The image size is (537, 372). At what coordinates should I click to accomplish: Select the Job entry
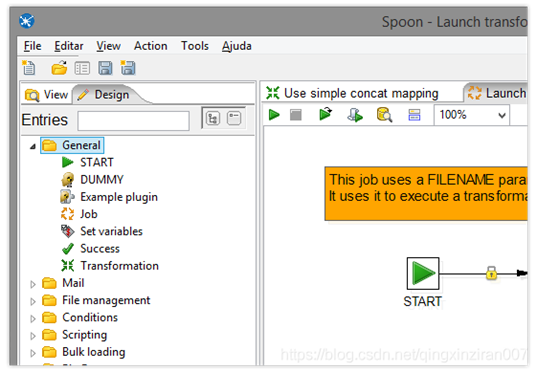(x=79, y=214)
